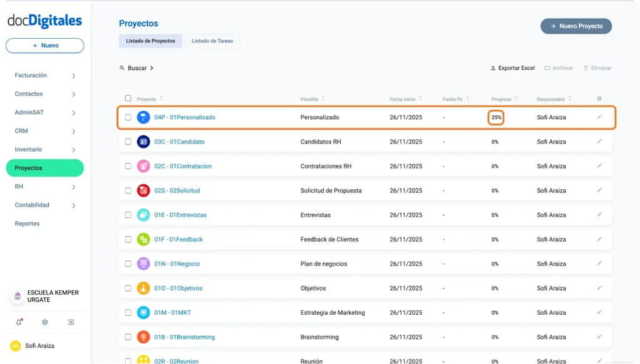Viewport: 640px width, 364px height.
Task: Switch to the Listado de Tareas tab
Action: (x=212, y=41)
